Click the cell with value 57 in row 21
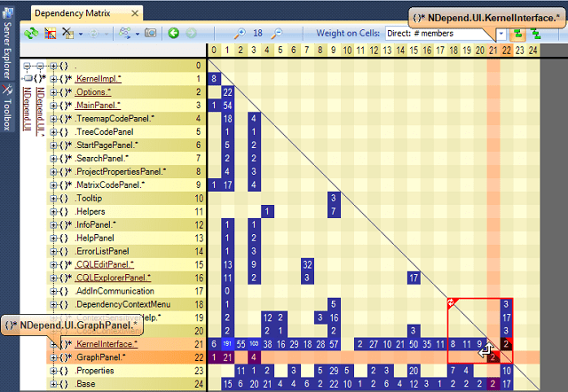 point(334,344)
